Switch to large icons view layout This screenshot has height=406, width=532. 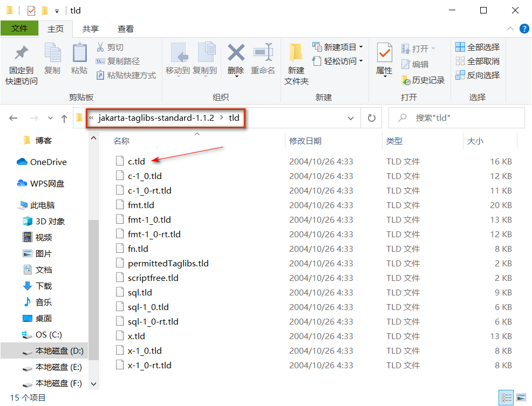click(x=521, y=397)
